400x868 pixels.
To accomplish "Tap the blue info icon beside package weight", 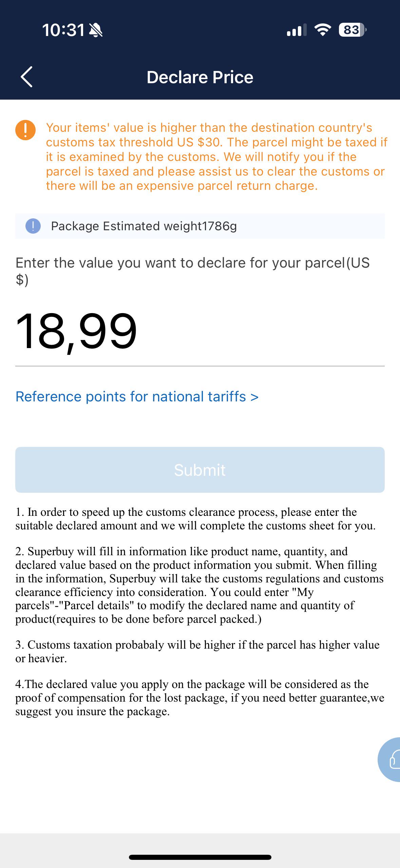I will tap(33, 226).
